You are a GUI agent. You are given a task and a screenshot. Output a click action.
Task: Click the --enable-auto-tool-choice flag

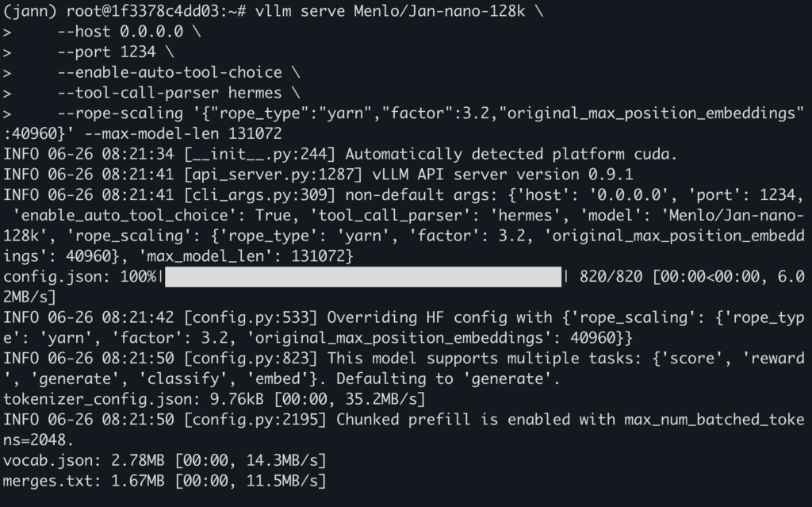[x=170, y=73]
